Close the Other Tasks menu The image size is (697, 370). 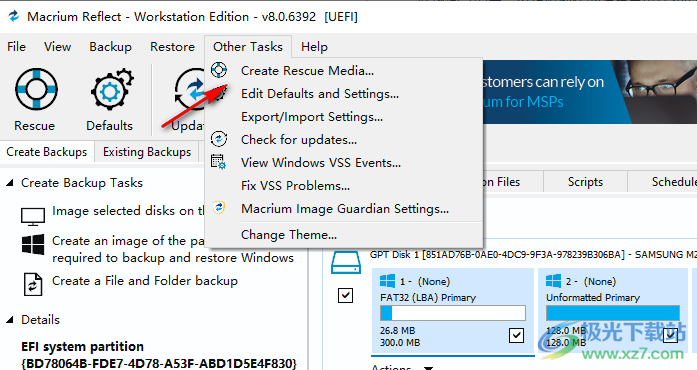point(248,47)
